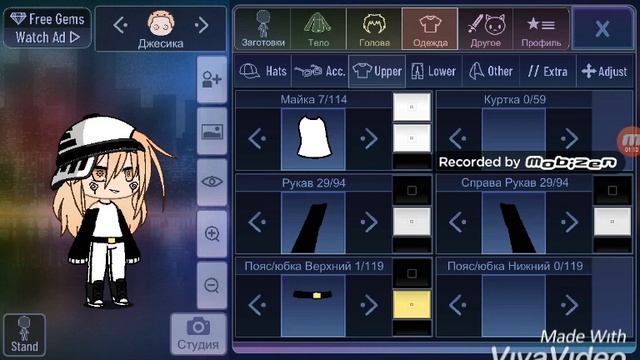640x360 pixels.
Task: Zoom out with magnifier minus icon
Action: [212, 285]
